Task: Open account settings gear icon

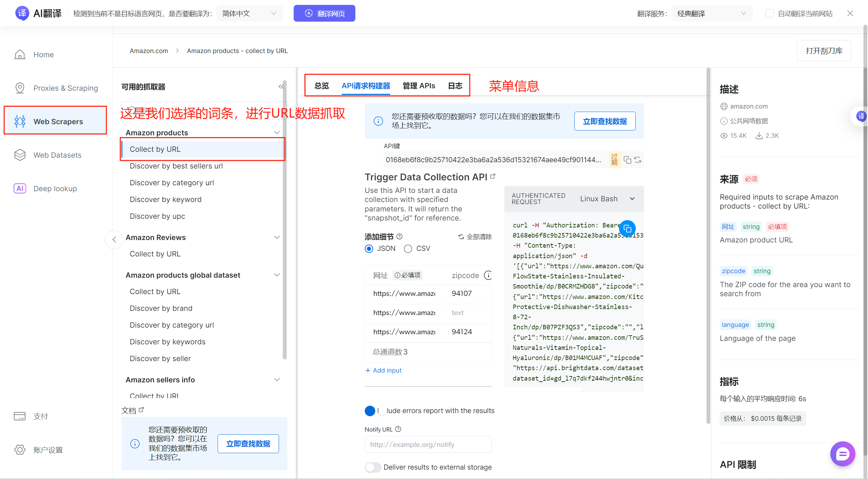Action: pos(20,450)
